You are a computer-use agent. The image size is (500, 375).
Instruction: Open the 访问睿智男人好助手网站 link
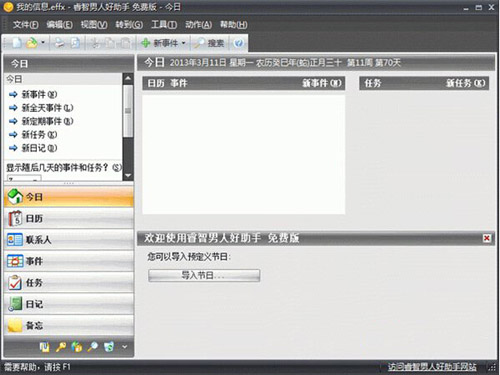pos(432,367)
